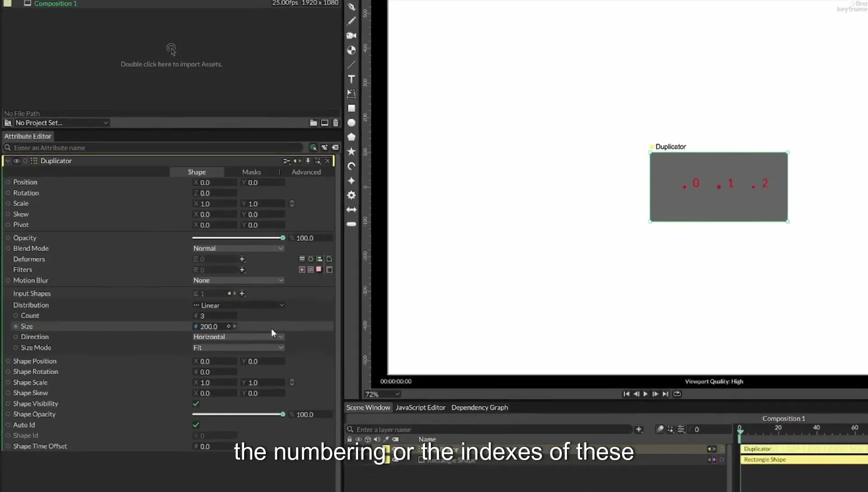Open Dependency Graph tab

point(479,407)
